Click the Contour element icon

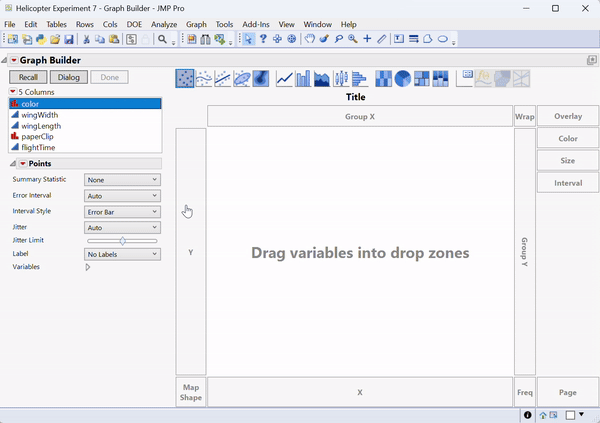[x=260, y=78]
